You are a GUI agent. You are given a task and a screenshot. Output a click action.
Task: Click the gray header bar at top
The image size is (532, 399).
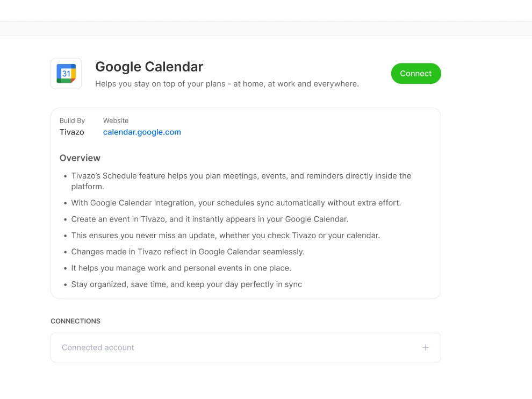point(266,28)
